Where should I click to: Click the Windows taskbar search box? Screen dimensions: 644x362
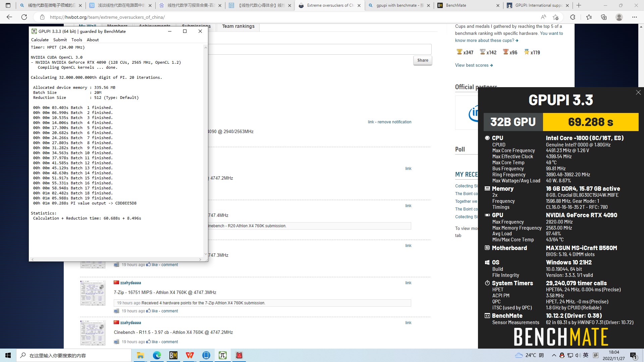(x=74, y=355)
